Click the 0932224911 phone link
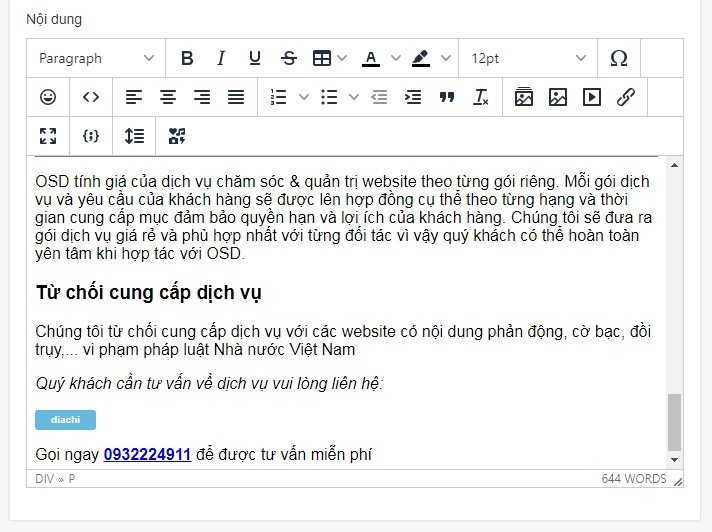 pyautogui.click(x=147, y=455)
